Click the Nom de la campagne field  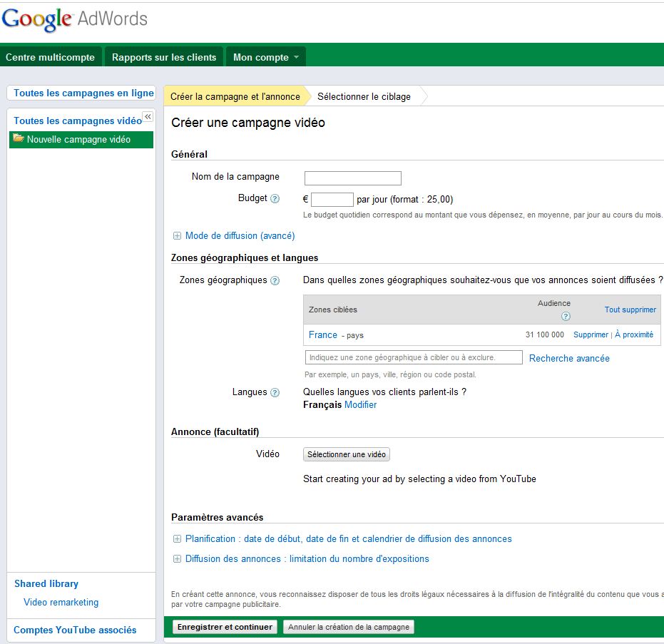click(x=353, y=178)
